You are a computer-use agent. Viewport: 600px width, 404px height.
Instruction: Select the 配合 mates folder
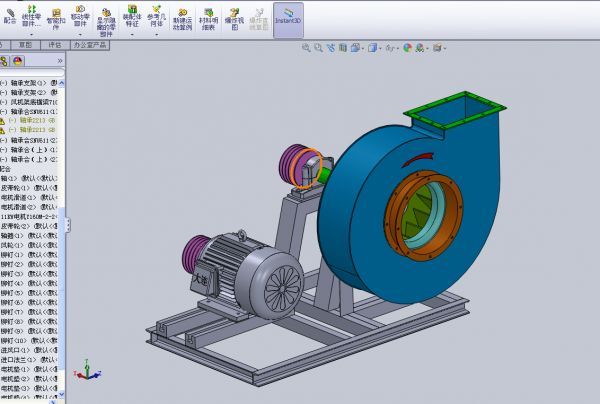click(5, 169)
